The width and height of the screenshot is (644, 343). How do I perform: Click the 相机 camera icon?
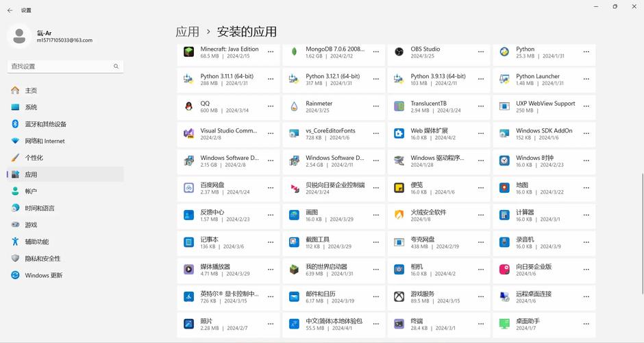coord(399,270)
